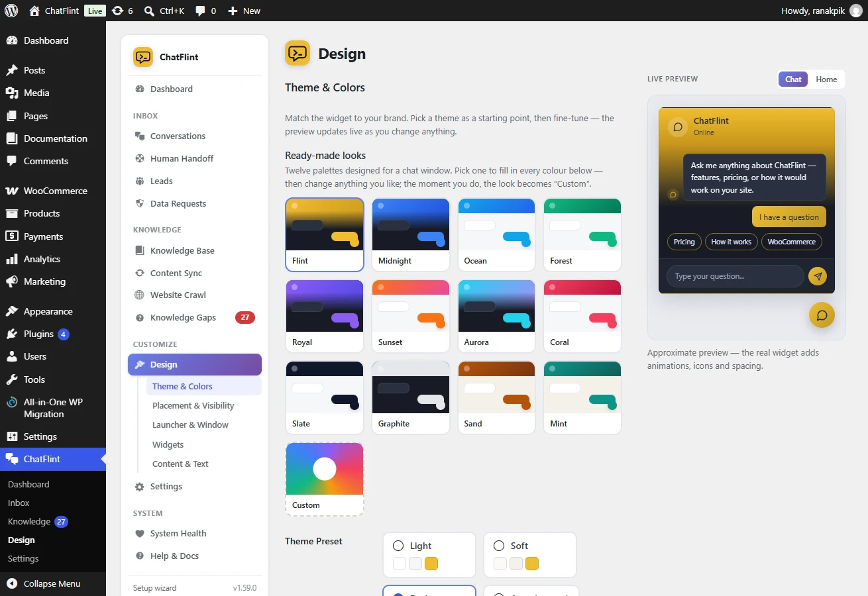Click the user avatar next to ranakpik
Screen dimensions: 868x596
pos(856,11)
